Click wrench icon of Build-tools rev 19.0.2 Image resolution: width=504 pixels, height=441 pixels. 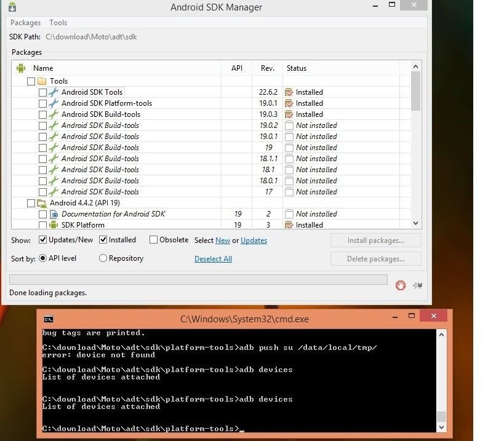coord(54,125)
